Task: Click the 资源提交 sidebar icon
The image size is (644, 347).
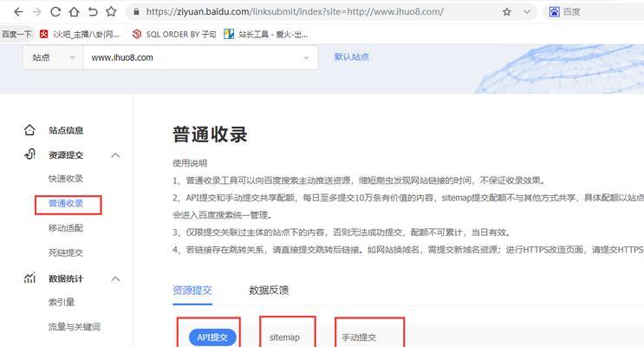Action: [x=29, y=154]
